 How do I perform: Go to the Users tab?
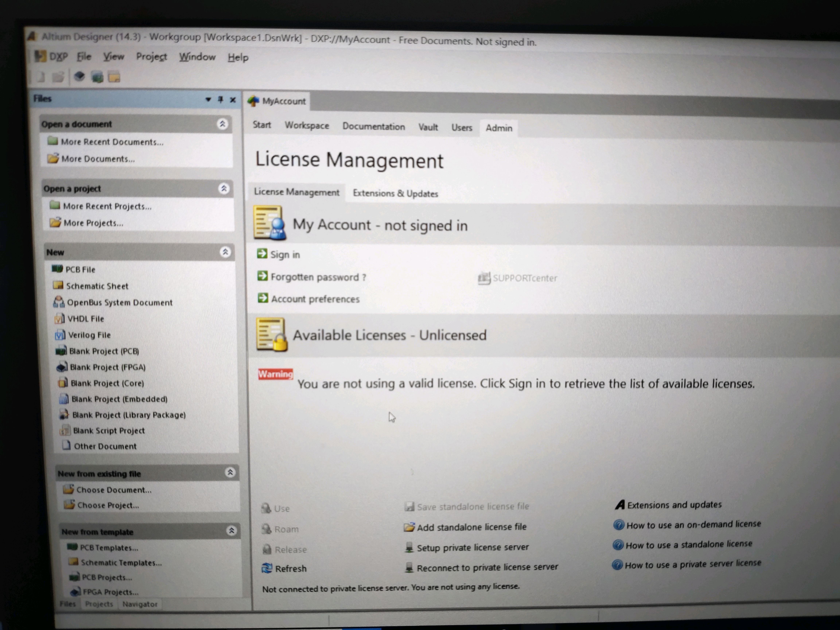(x=462, y=128)
